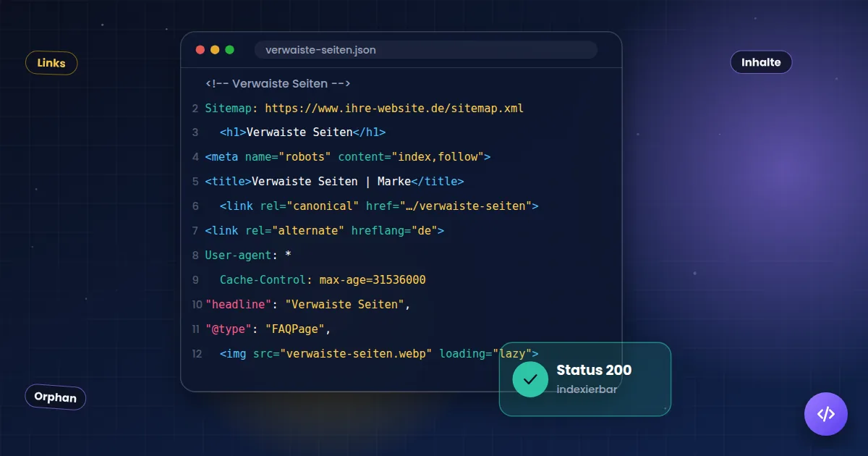Click the FAQPage type value
This screenshot has width=868, height=456.
tap(297, 329)
